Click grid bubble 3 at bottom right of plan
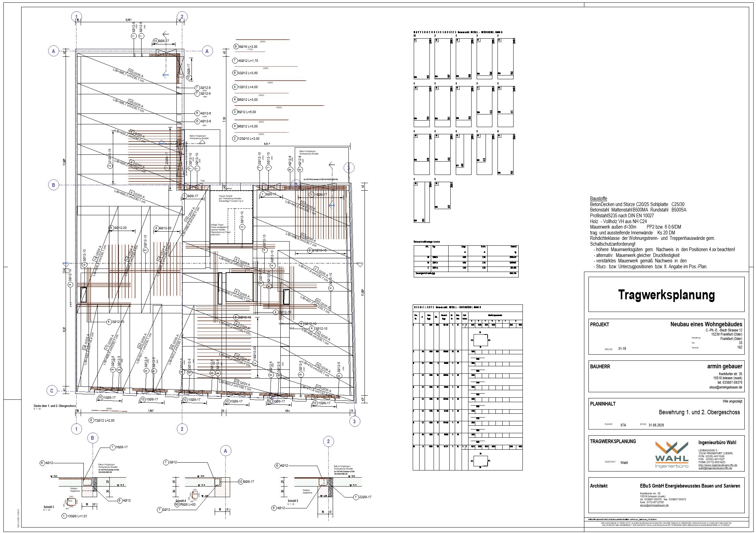Screen dimensions: 756x533 click(x=354, y=421)
